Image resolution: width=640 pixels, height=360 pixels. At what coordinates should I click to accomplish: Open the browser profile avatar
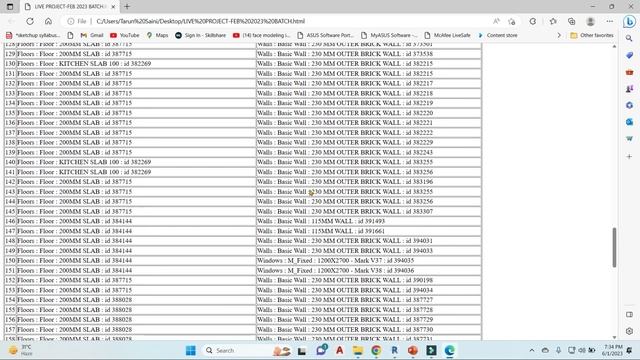tap(590, 21)
